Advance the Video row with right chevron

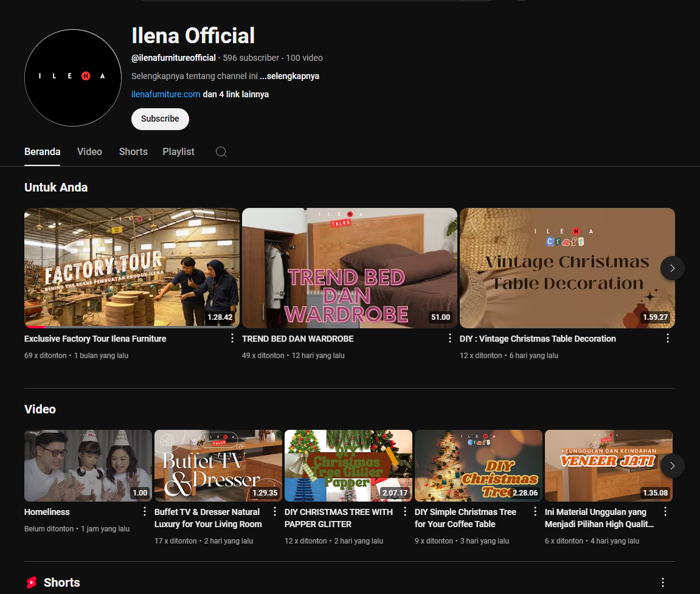[672, 466]
